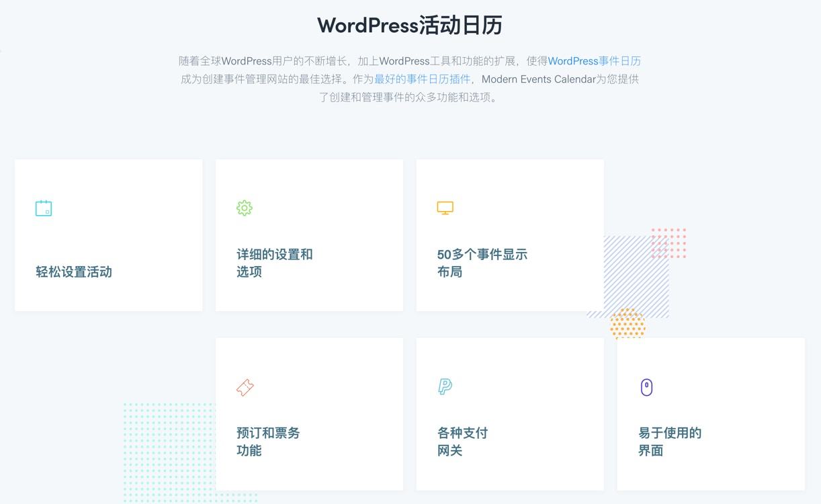Select the 预订和票务功能 card title
Viewport: 821px width, 504px height.
tap(268, 442)
